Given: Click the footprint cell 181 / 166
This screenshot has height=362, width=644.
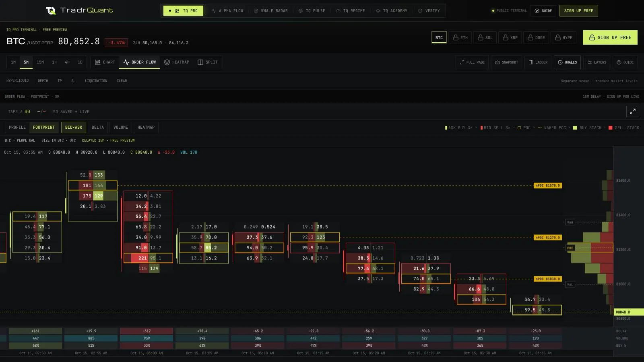Looking at the screenshot, I should coord(93,185).
